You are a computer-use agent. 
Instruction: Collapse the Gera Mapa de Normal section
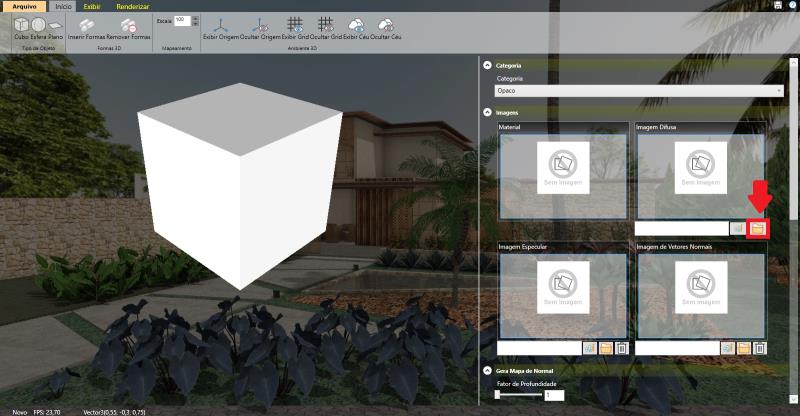click(487, 371)
